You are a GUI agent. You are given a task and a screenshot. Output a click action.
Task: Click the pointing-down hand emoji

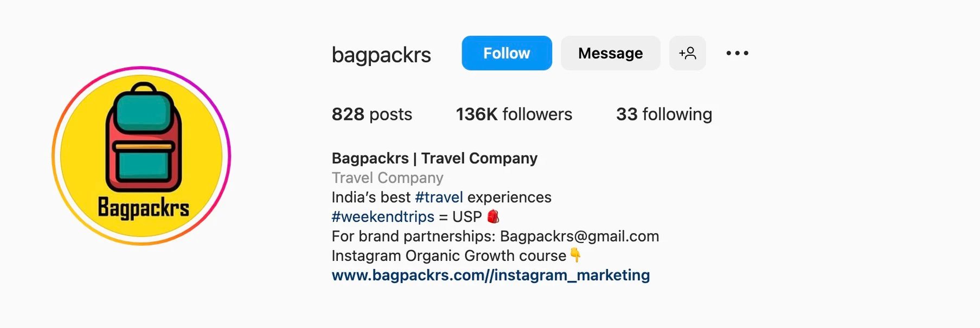(x=575, y=255)
